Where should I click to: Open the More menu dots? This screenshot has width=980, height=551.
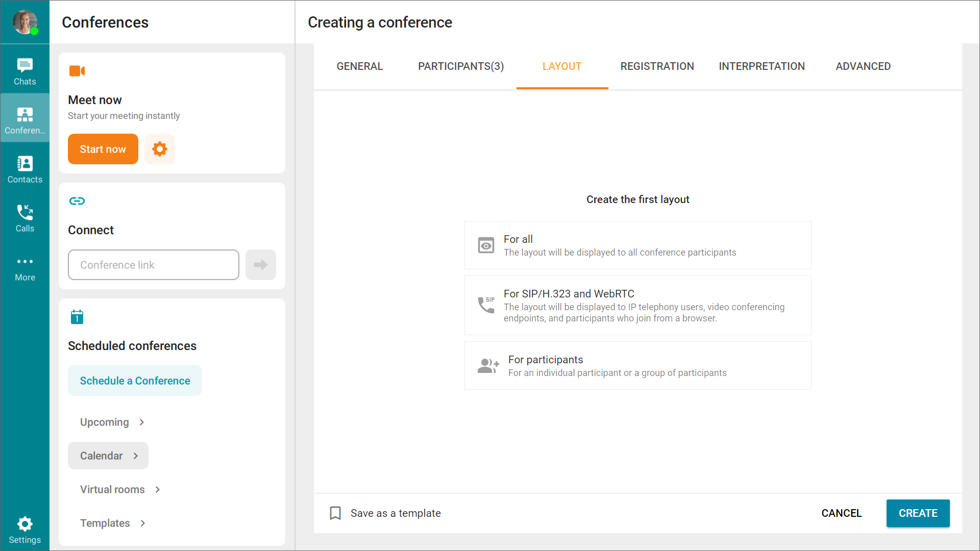(24, 262)
